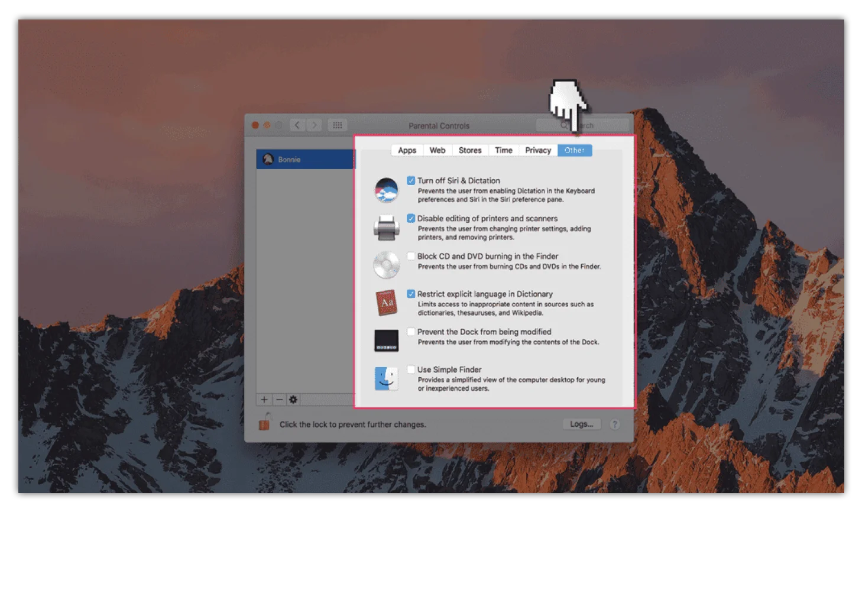
Task: Add a user with the plus button
Action: click(x=264, y=400)
